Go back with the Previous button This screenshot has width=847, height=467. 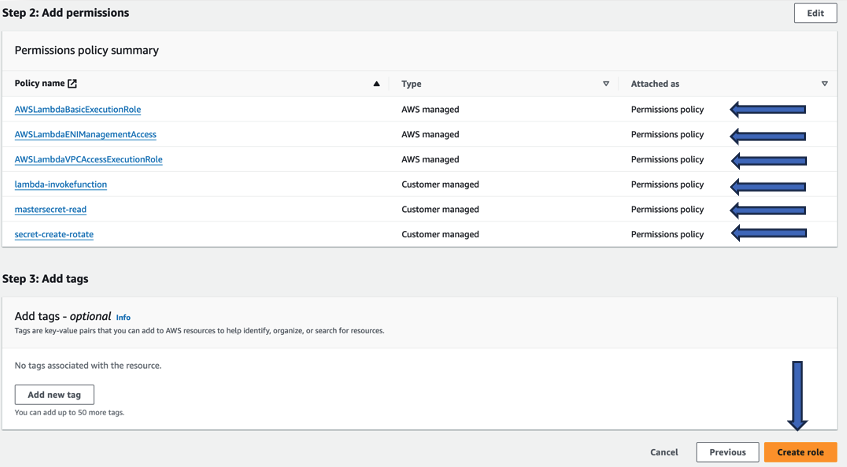pyautogui.click(x=728, y=452)
